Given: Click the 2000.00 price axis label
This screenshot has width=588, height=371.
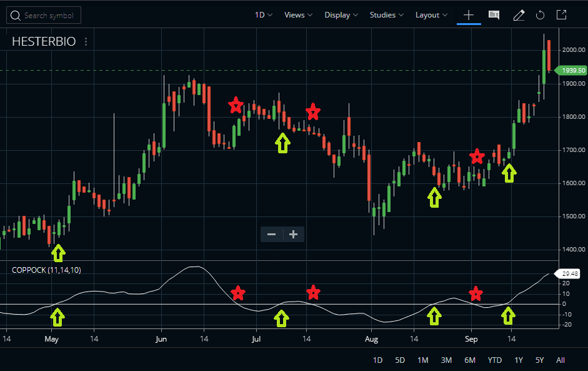Looking at the screenshot, I should coord(574,49).
